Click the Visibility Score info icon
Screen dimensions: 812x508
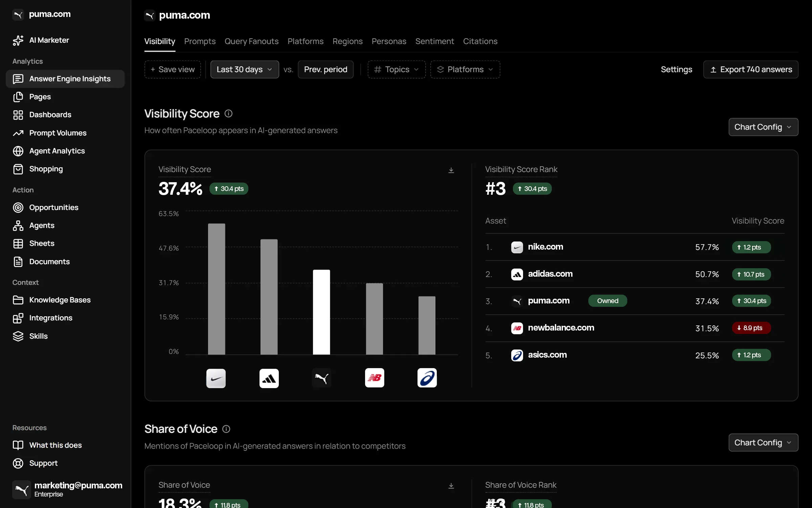click(228, 114)
